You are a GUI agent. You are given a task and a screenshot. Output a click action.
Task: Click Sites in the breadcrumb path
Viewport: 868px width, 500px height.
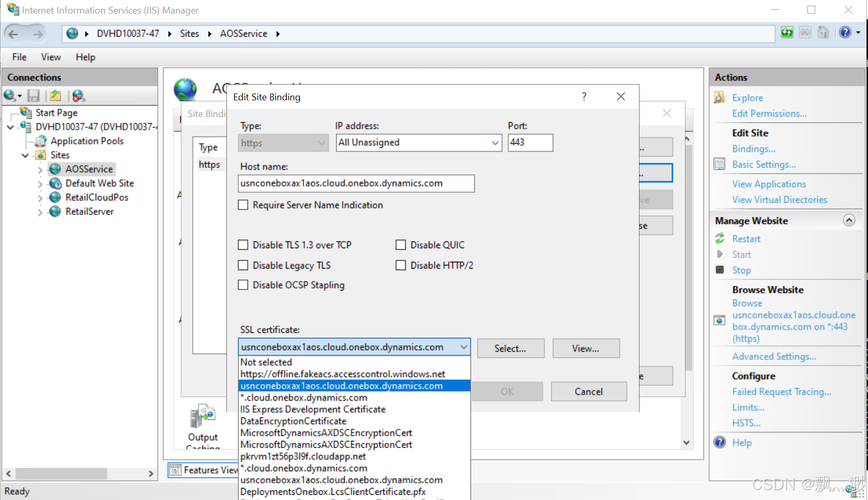(189, 33)
